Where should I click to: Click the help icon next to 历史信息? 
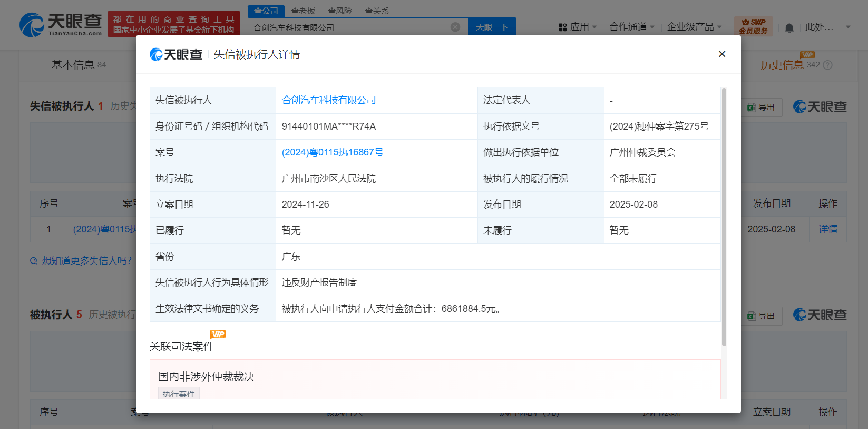click(827, 65)
